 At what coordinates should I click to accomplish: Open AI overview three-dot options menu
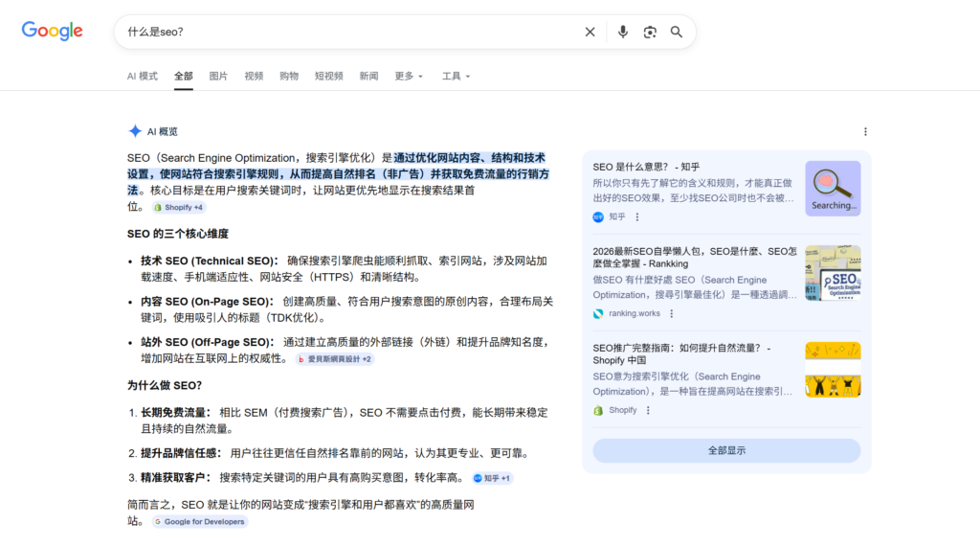pyautogui.click(x=865, y=131)
